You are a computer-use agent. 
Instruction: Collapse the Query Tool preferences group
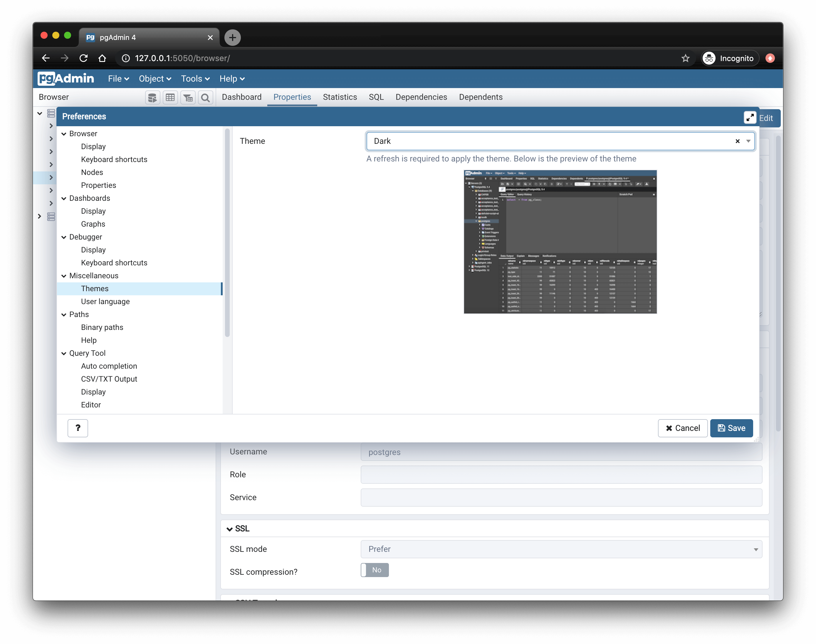click(64, 353)
